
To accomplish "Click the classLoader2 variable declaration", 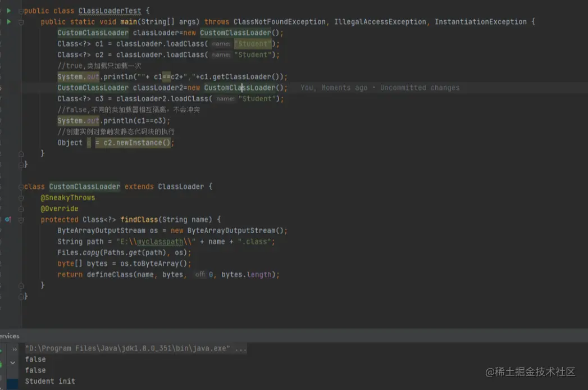I will coord(158,88).
